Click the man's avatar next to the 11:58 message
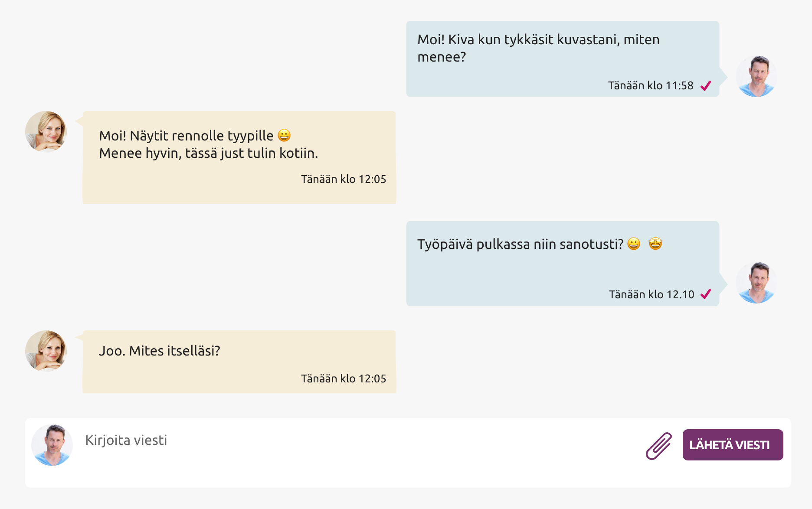This screenshot has height=509, width=812. [x=756, y=76]
